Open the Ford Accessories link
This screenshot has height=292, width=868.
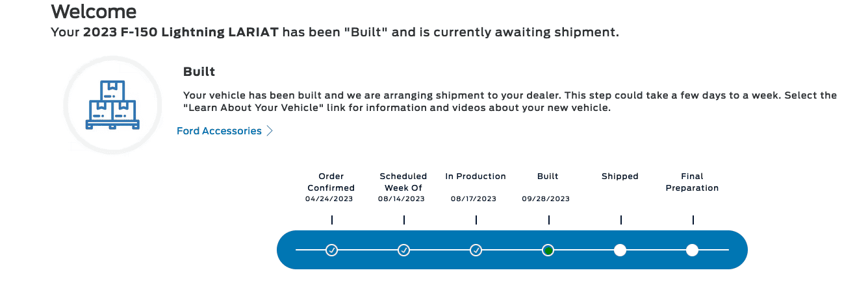coord(219,131)
